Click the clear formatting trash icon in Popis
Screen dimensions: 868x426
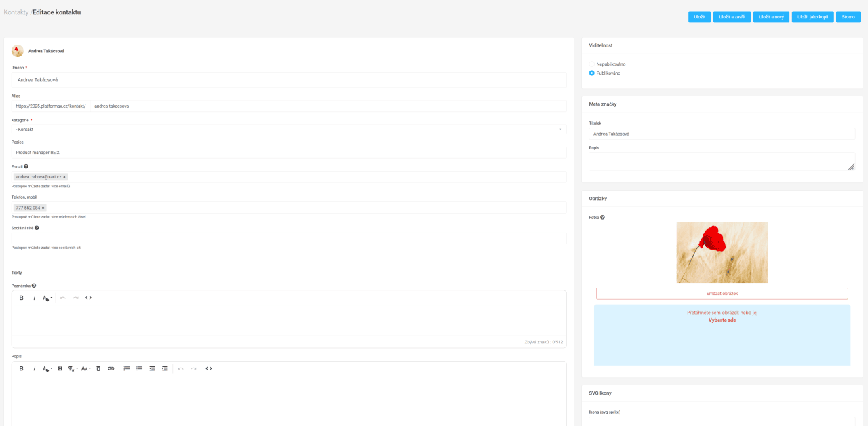click(x=98, y=368)
